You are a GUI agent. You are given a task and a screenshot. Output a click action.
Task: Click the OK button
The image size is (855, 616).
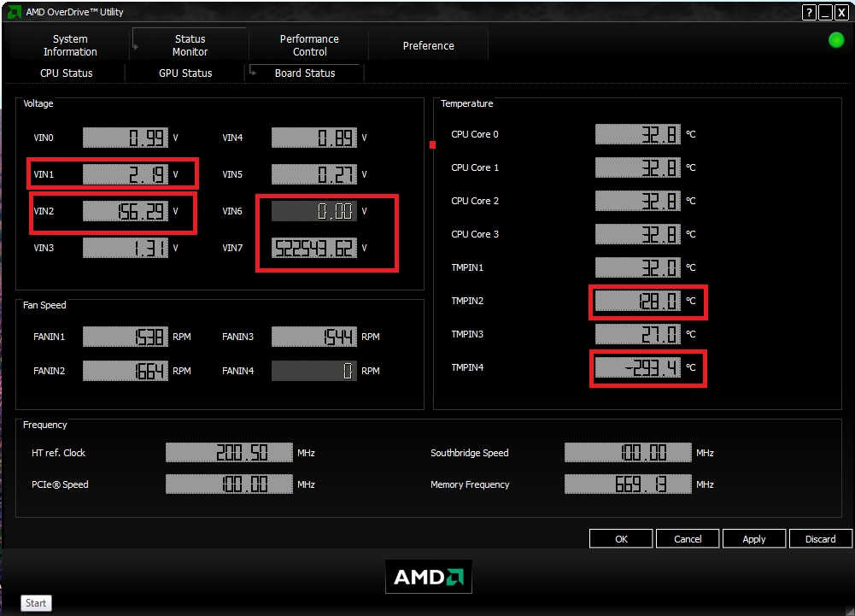(621, 538)
